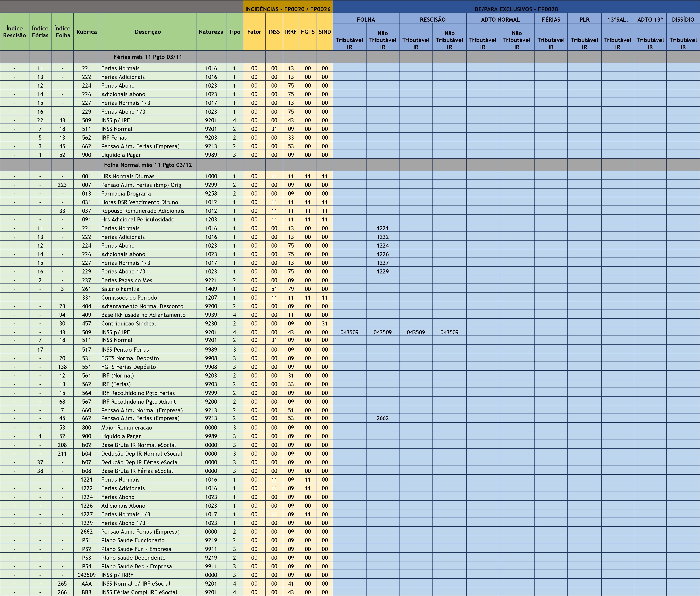The width and height of the screenshot is (700, 596).
Task: Click the 'Índice Férias' column header
Action: click(x=40, y=32)
